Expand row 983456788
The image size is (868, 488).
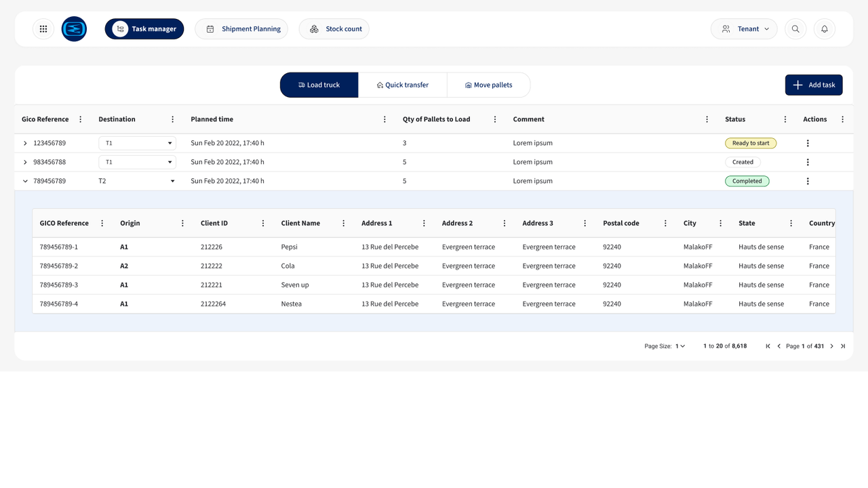[x=25, y=162]
